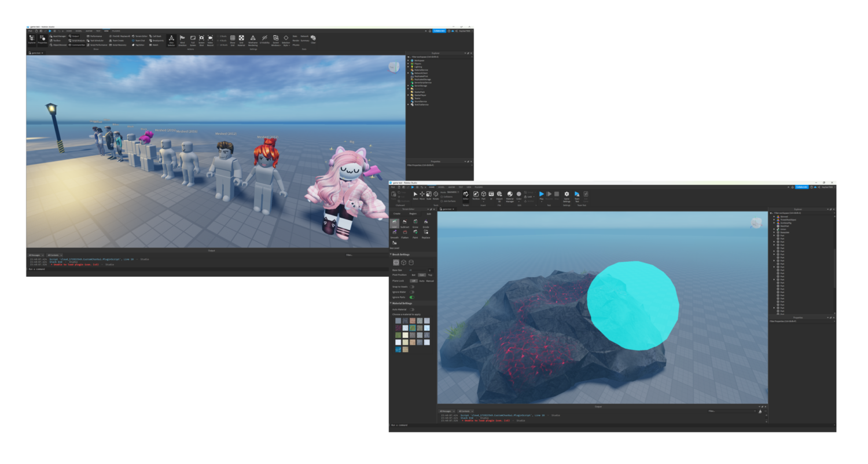The image size is (868, 464).
Task: Expand the Workspace node in the Explorer
Action: click(x=408, y=60)
